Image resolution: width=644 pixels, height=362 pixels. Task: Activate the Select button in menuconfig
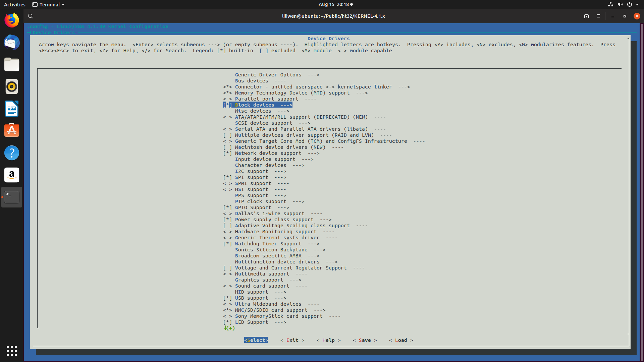(256, 340)
